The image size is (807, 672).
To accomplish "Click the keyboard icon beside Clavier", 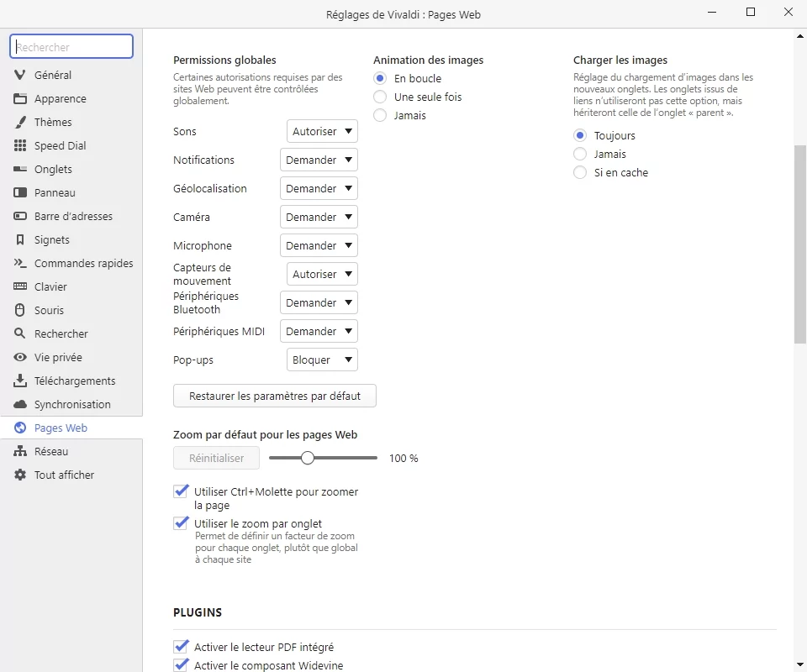I will point(20,286).
